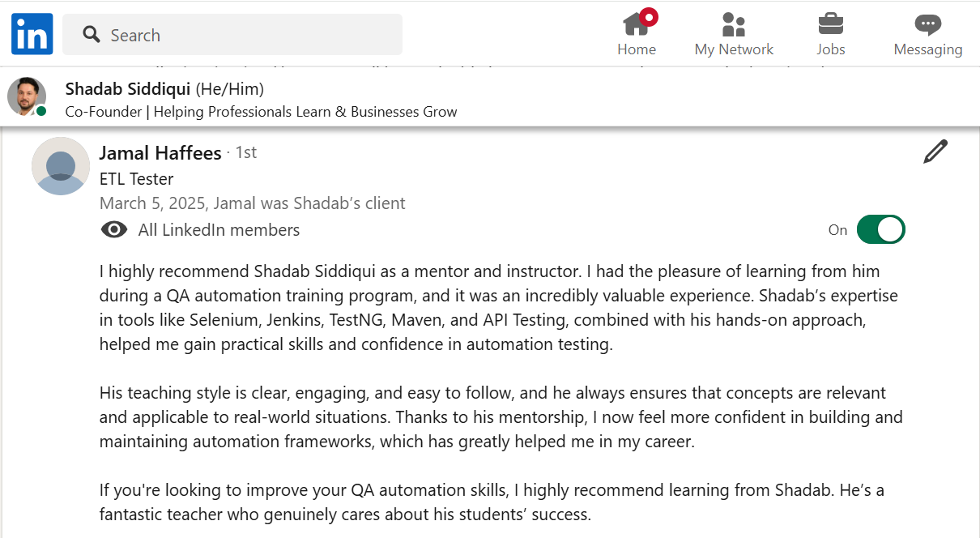Click the Home notification red badge
Screen dimensions: 980x538
click(649, 16)
